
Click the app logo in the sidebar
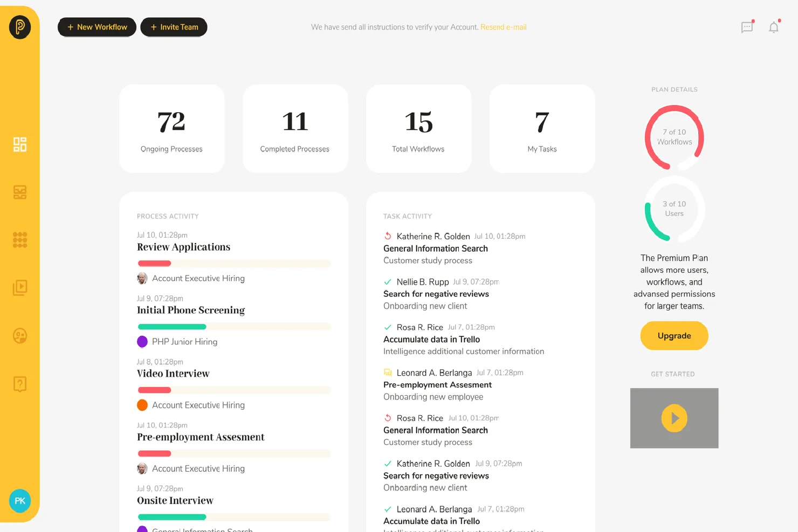click(x=20, y=27)
